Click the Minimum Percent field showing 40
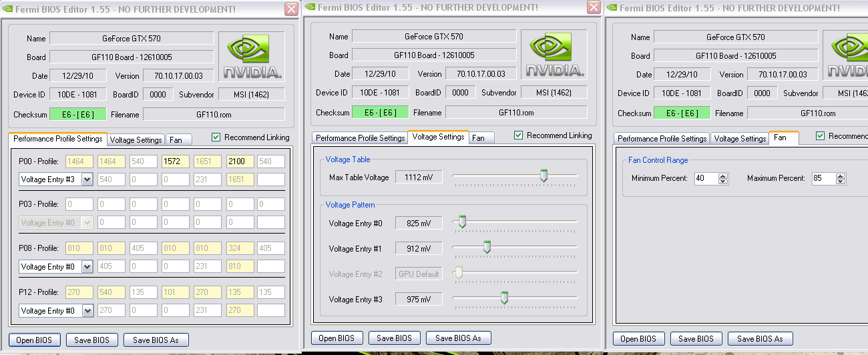Image resolution: width=868 pixels, height=355 pixels. point(706,179)
